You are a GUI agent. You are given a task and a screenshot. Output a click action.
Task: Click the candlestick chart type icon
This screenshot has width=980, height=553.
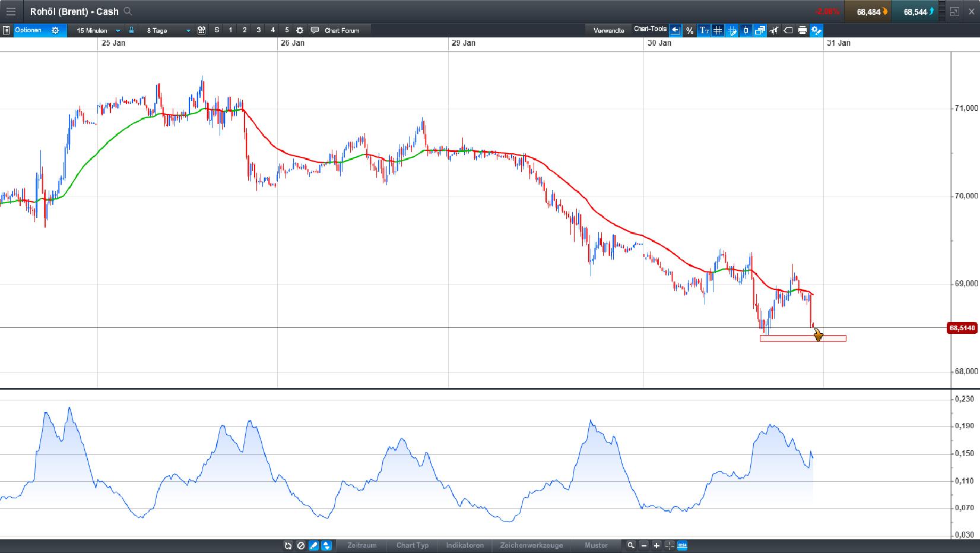pyautogui.click(x=746, y=30)
